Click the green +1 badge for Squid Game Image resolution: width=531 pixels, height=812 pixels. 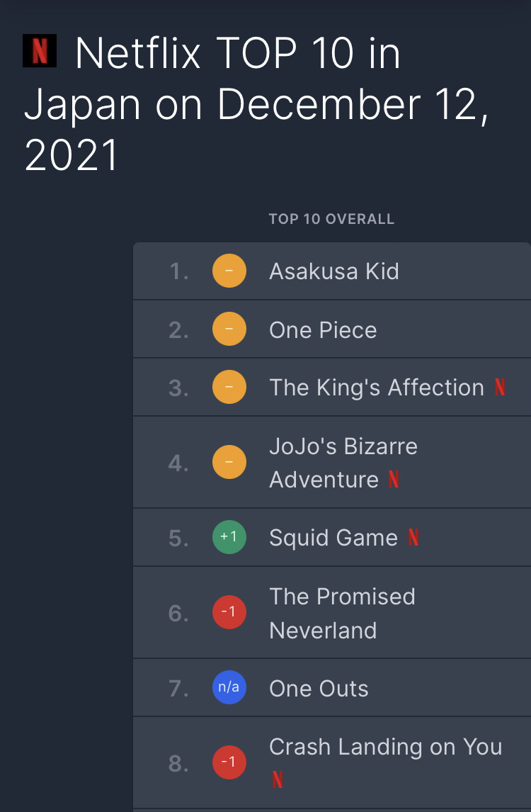click(229, 537)
